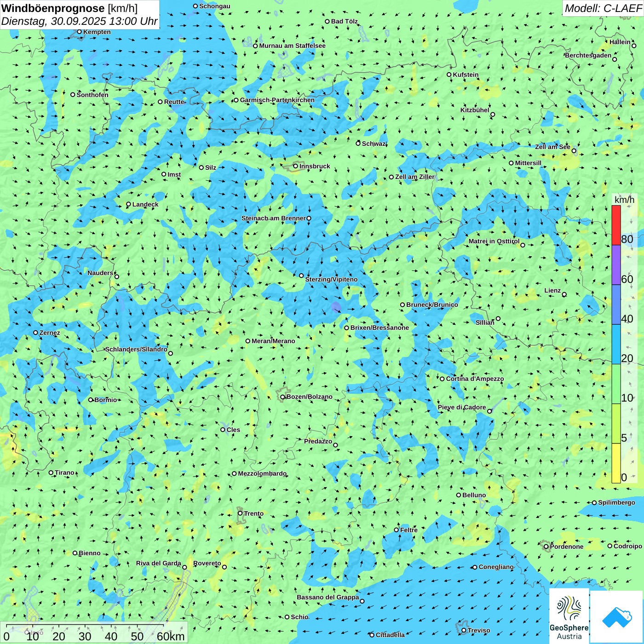
Task: Click the Bruneck/Brunico label
Action: (432, 305)
